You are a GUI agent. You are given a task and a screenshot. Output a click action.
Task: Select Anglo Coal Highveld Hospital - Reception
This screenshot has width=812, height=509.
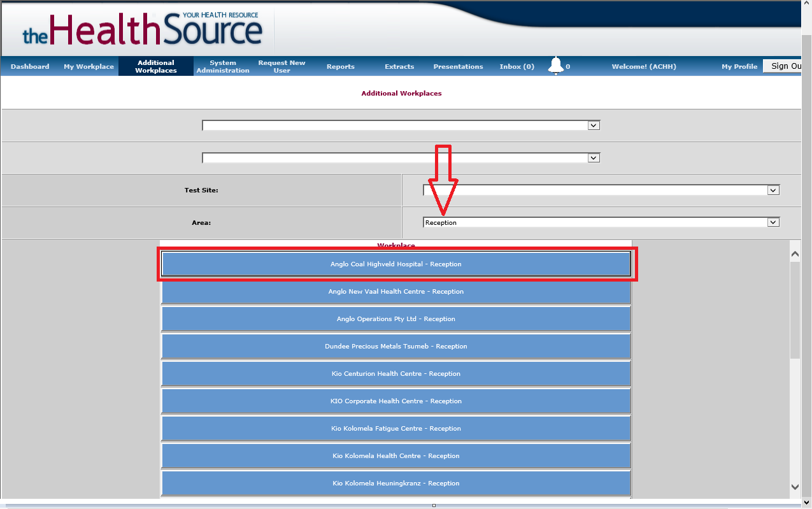[x=396, y=264]
